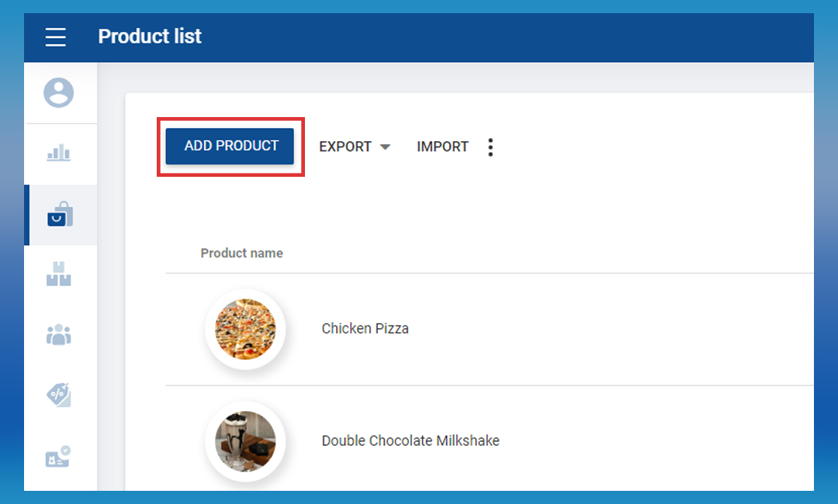838x504 pixels.
Task: Open the hamburger navigation menu
Action: [x=56, y=36]
